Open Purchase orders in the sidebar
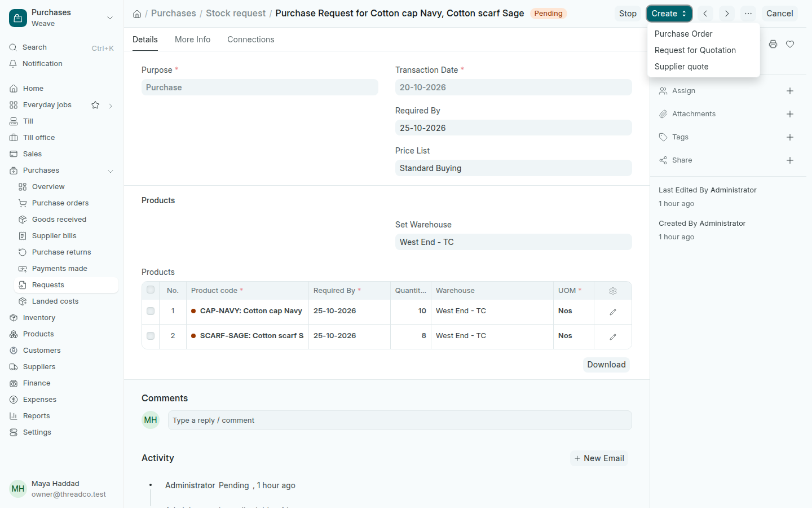Screen dimensions: 812x508 [67, 203]
